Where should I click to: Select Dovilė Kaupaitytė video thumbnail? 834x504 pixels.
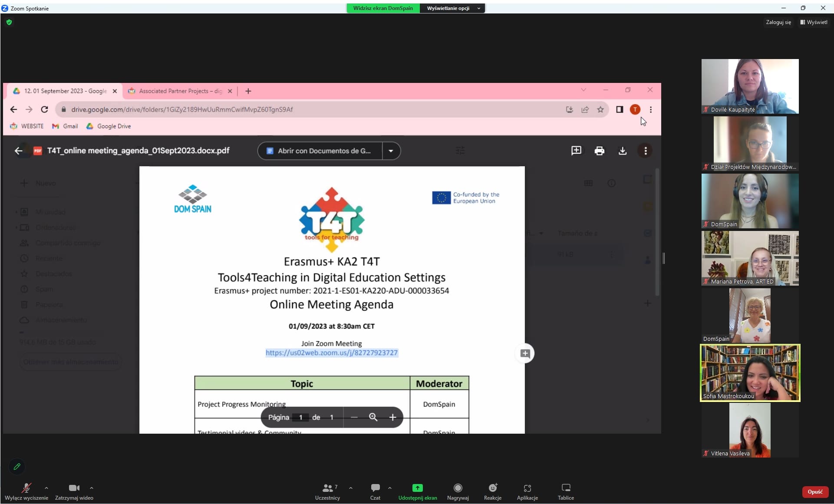point(750,86)
